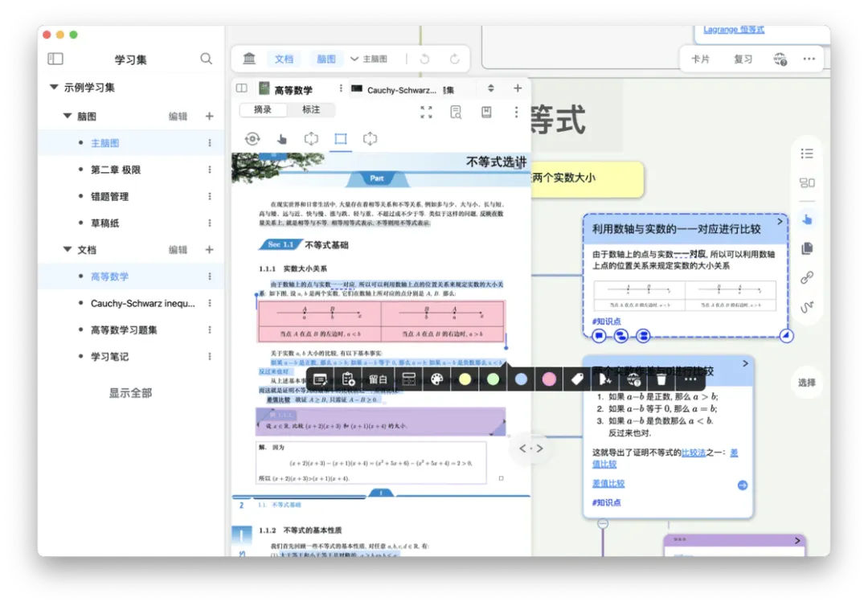Click the 选择 button on right side
Viewport: 868px width, 606px height.
pyautogui.click(x=807, y=383)
